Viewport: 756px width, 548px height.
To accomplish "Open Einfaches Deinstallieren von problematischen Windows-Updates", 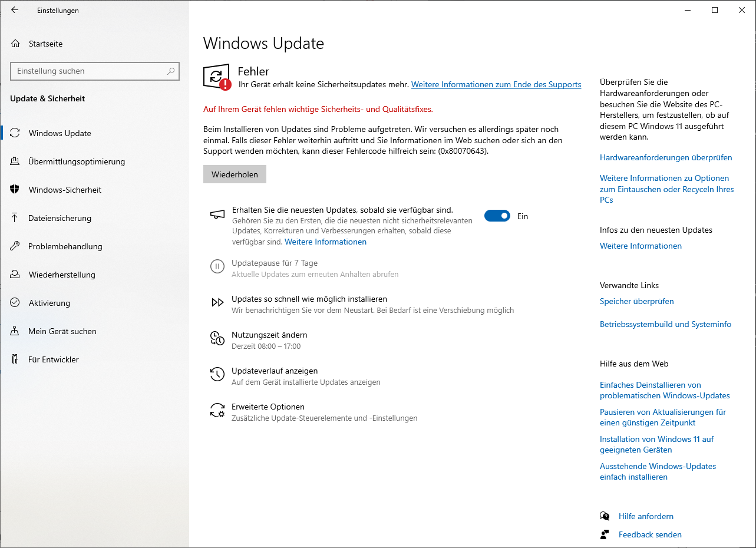I will [x=665, y=390].
